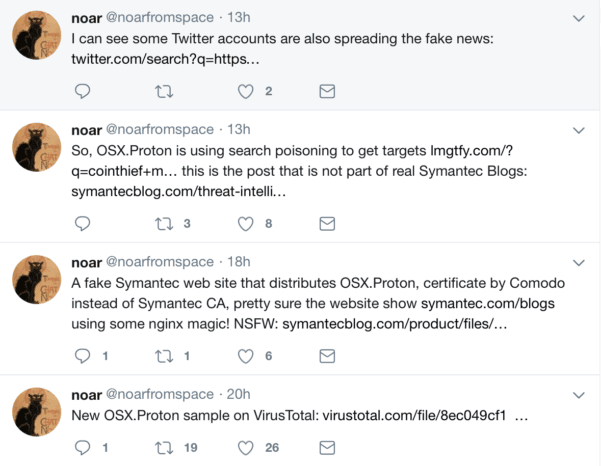Reply to the Twitter accounts fake news tweet
Viewport: 601px width, 466px height.
tap(84, 92)
